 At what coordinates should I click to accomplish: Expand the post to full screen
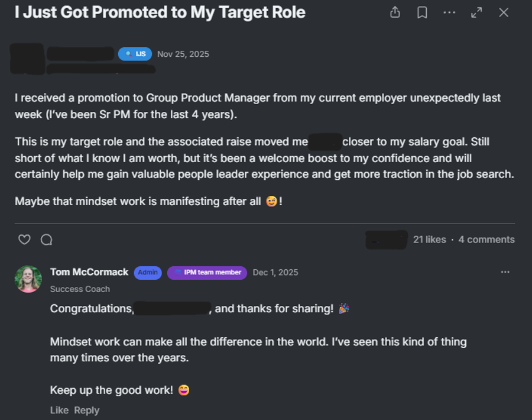(476, 12)
